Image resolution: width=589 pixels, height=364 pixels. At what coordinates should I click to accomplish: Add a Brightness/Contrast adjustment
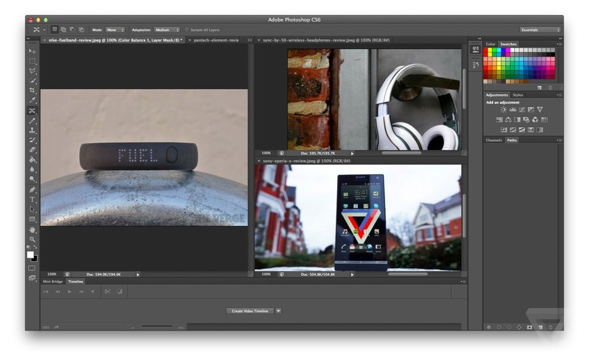[503, 110]
